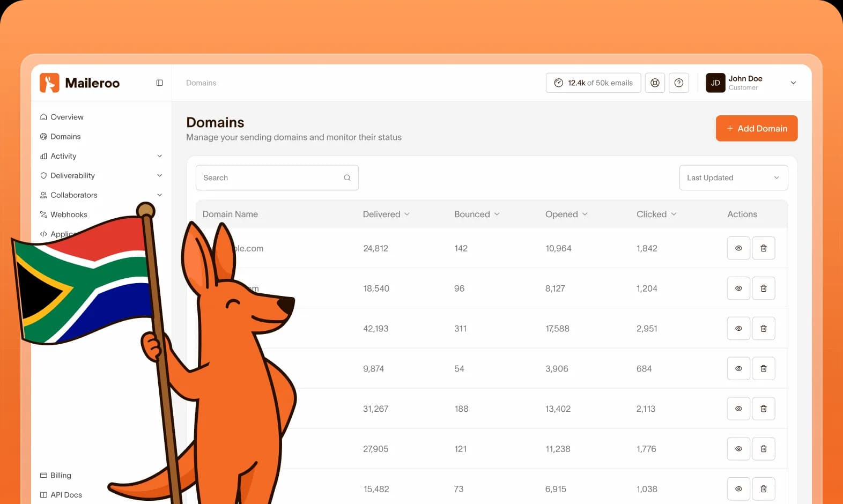
Task: Delete the domain with 31,267 delivered
Action: [764, 409]
